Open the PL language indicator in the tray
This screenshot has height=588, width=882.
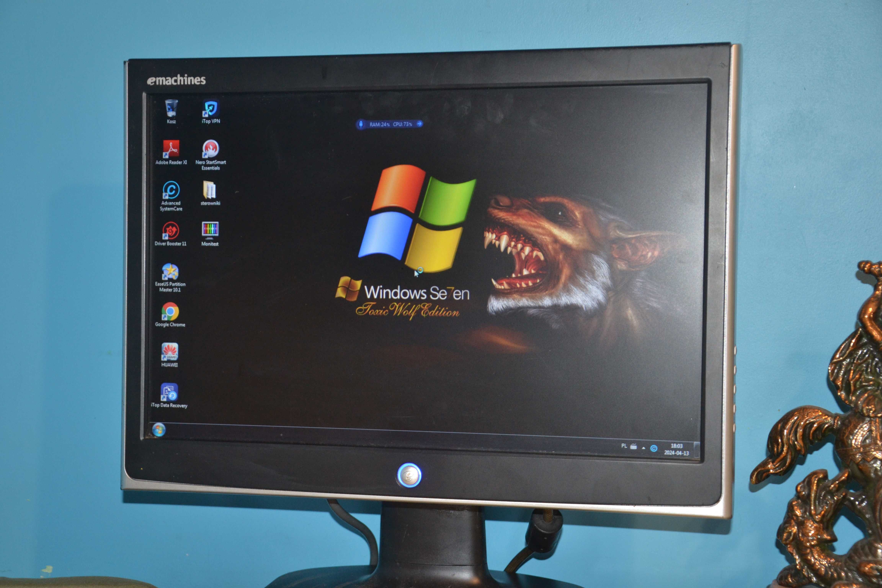[x=624, y=446]
